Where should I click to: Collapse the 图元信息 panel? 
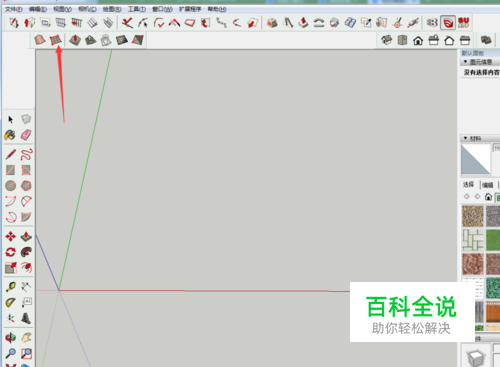[x=466, y=62]
